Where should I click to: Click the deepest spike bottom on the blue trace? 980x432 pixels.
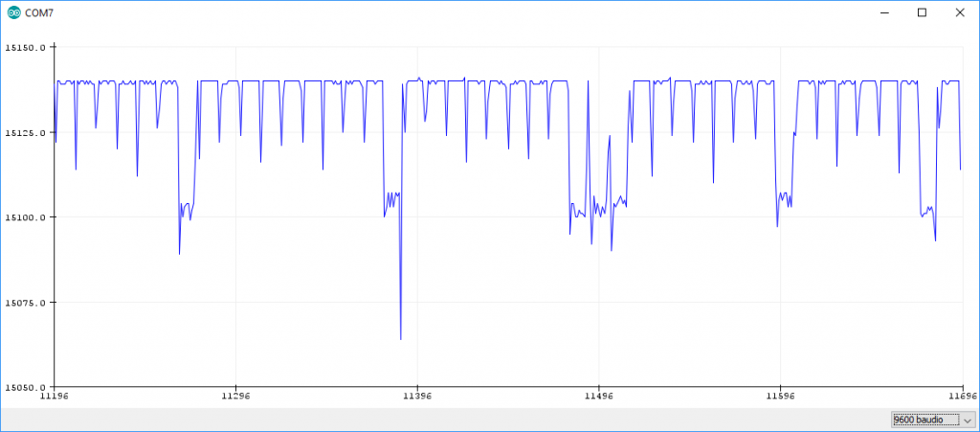(400, 338)
